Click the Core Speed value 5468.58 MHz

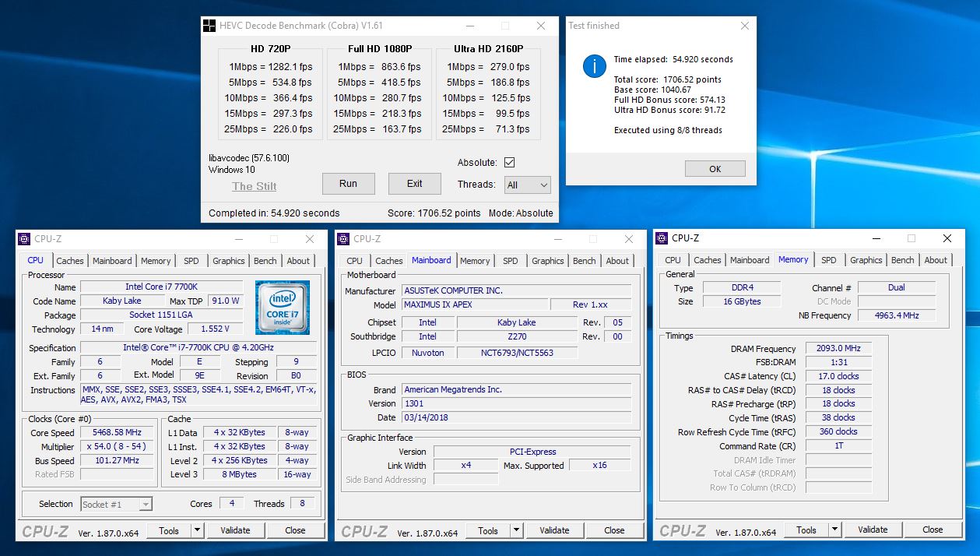pos(118,433)
